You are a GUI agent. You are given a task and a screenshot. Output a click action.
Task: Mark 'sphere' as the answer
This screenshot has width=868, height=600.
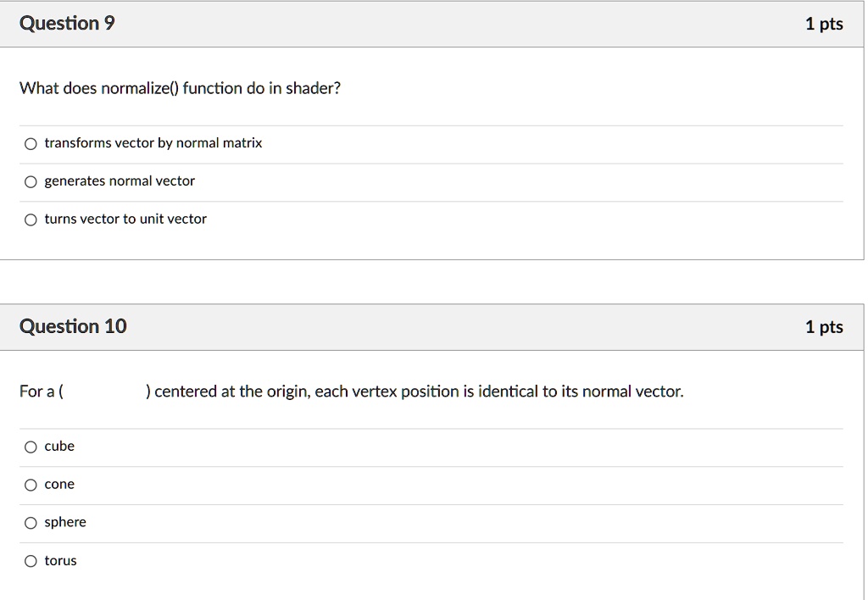click(31, 523)
